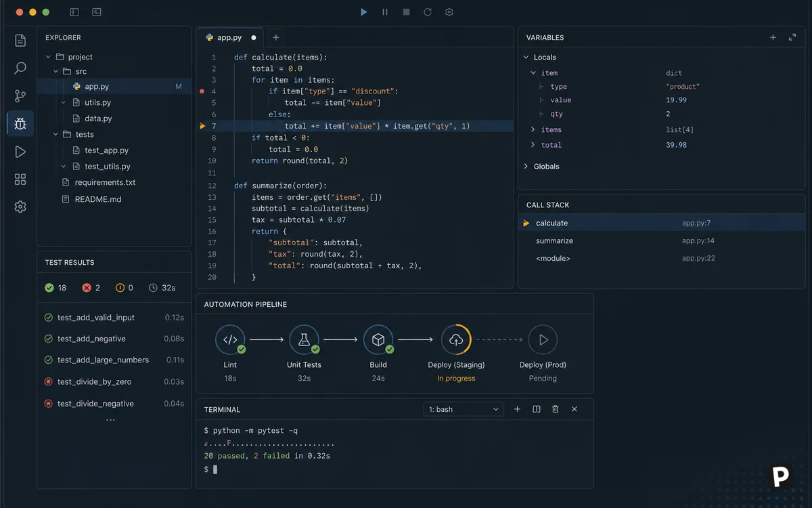Select the <module> call stack frame

(x=662, y=258)
